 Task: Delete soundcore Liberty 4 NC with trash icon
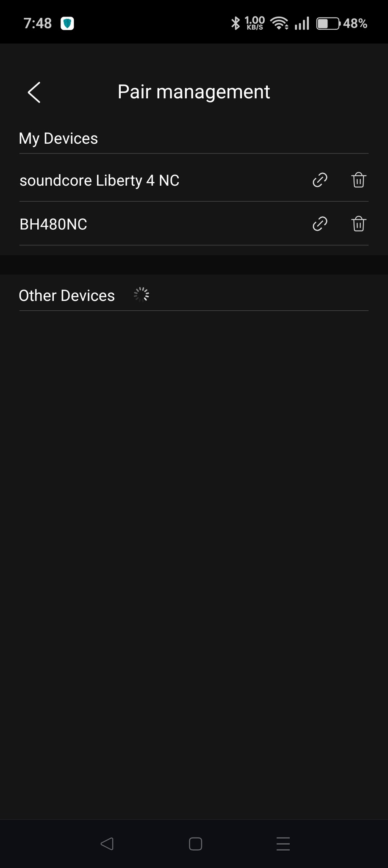(359, 180)
